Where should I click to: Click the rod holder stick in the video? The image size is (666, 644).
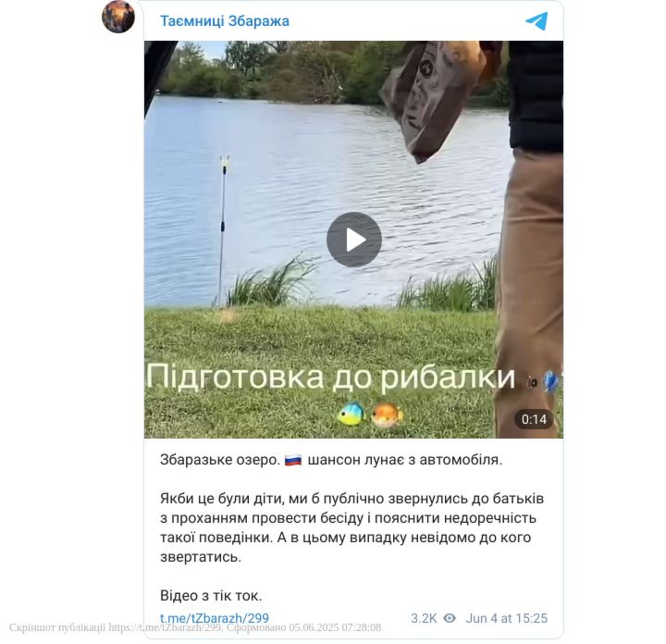[223, 231]
